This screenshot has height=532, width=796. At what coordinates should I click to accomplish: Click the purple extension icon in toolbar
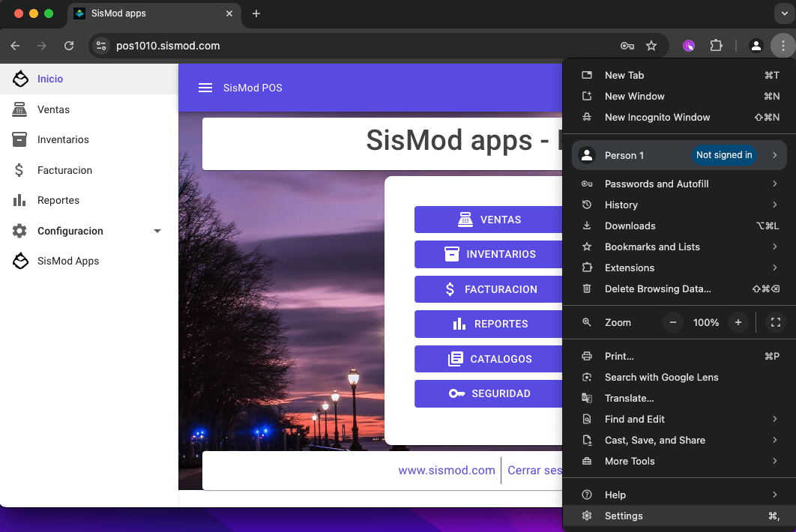[x=689, y=46]
